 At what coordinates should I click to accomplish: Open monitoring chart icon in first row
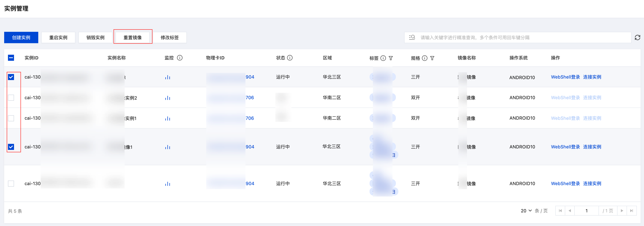pyautogui.click(x=167, y=77)
